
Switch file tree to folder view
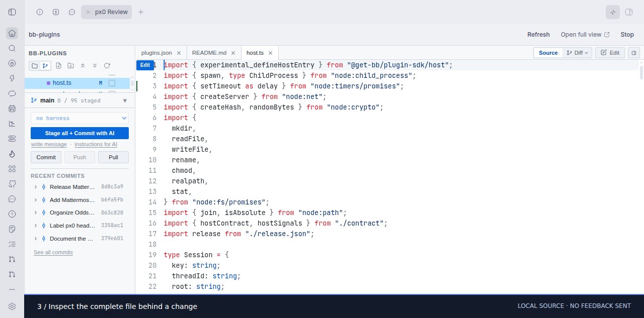[x=35, y=66]
